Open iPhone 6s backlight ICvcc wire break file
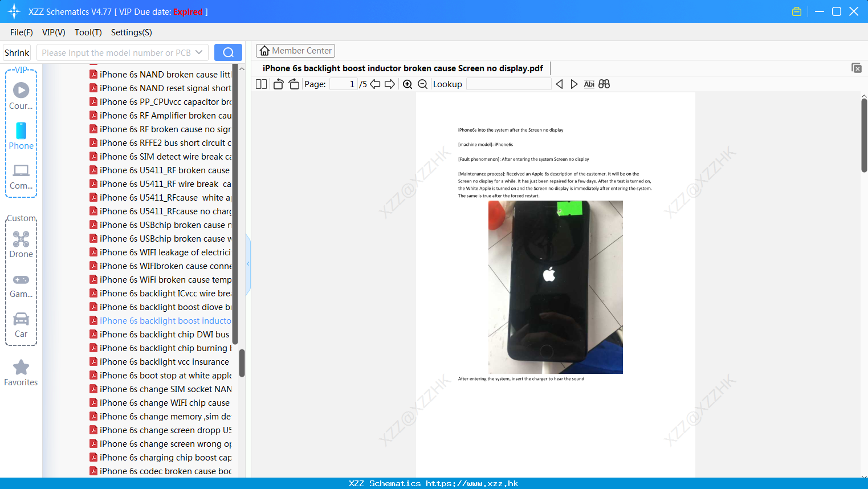Image resolution: width=868 pixels, height=489 pixels. pos(161,294)
